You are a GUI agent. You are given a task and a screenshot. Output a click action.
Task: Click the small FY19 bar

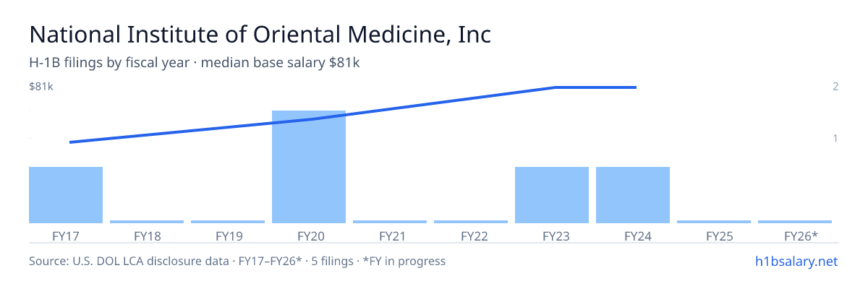[x=228, y=222]
